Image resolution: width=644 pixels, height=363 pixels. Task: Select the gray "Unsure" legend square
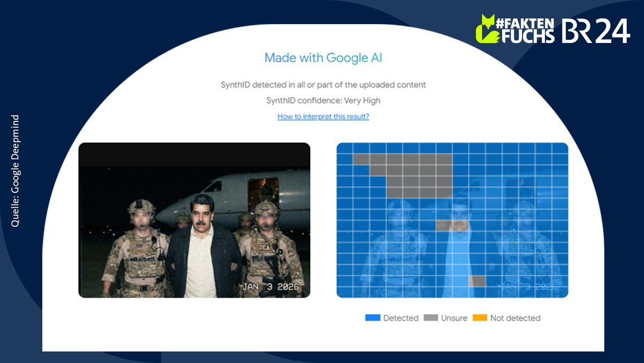pos(430,318)
